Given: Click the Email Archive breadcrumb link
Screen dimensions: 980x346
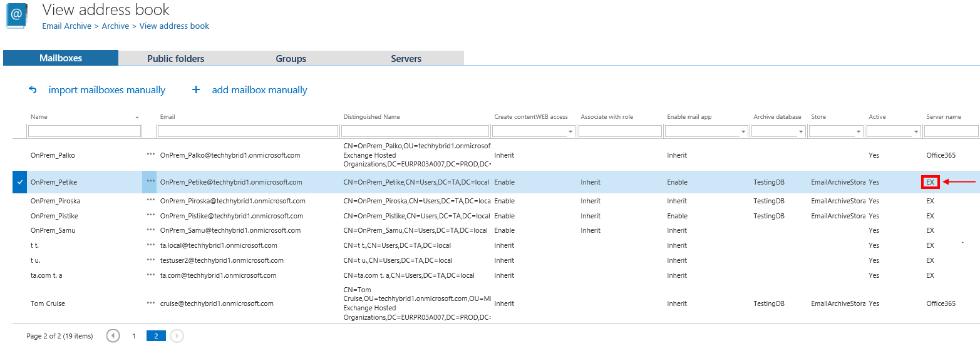Looking at the screenshot, I should (66, 26).
